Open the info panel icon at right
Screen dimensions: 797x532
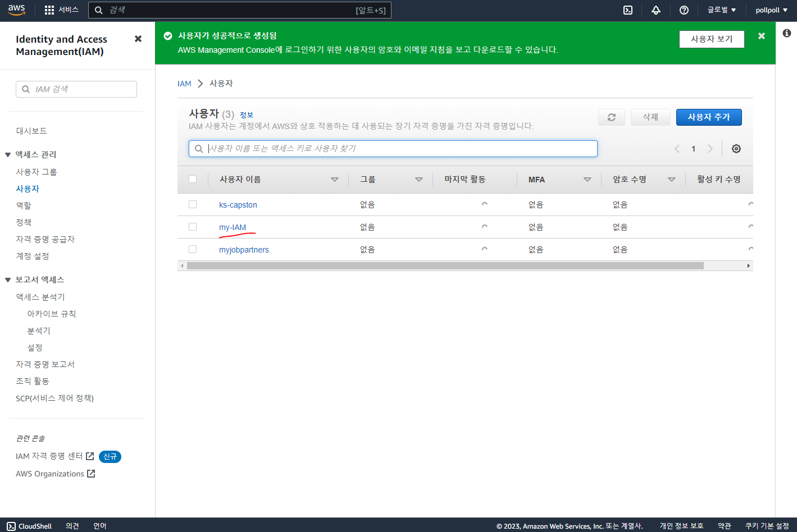[787, 33]
